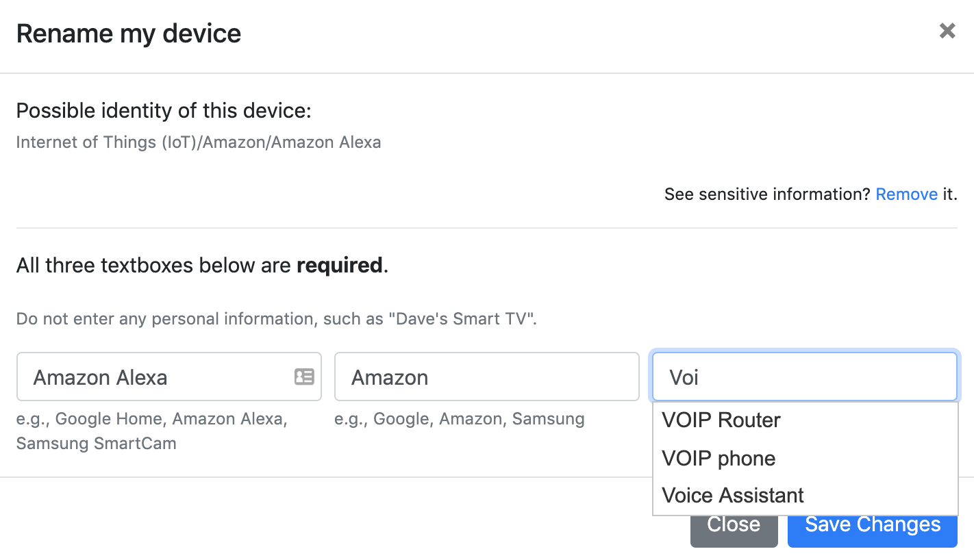
Task: Click the personal information warning text
Action: 276,319
